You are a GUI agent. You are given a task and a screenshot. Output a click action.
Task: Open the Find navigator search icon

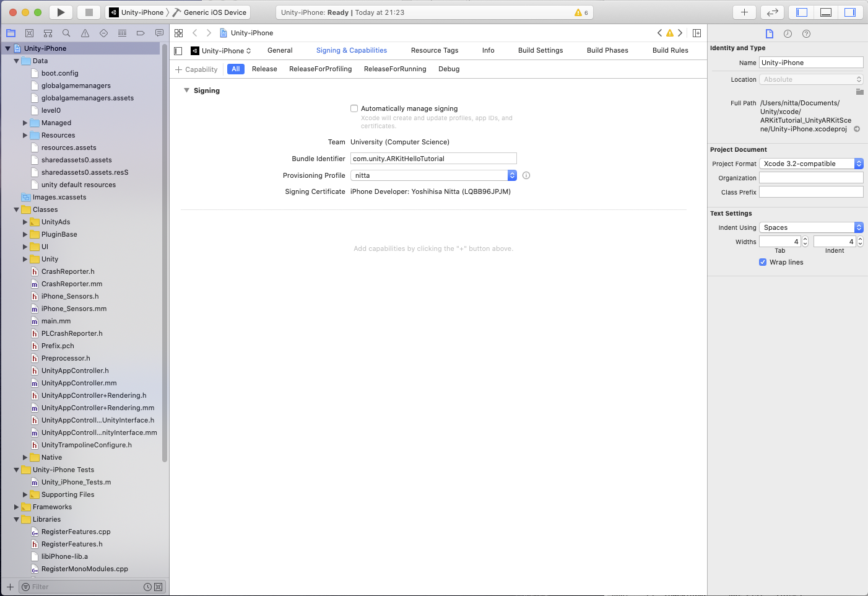pos(66,33)
